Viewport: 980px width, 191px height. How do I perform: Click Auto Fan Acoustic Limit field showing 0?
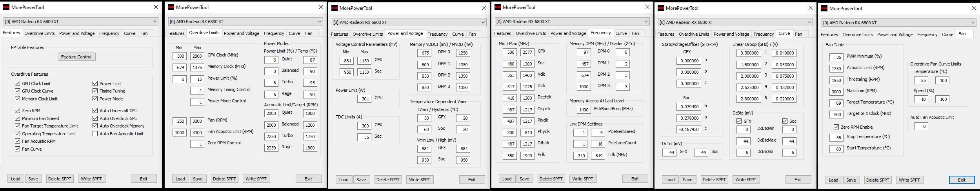(x=921, y=126)
